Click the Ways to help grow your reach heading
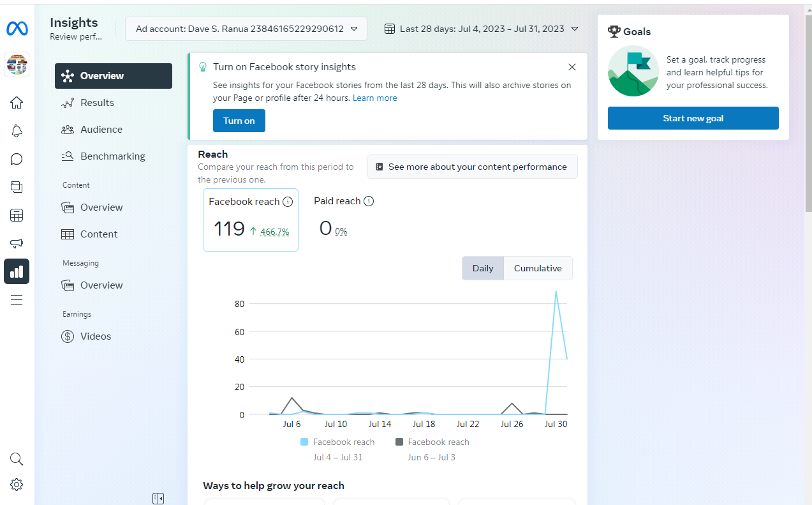 [x=274, y=486]
